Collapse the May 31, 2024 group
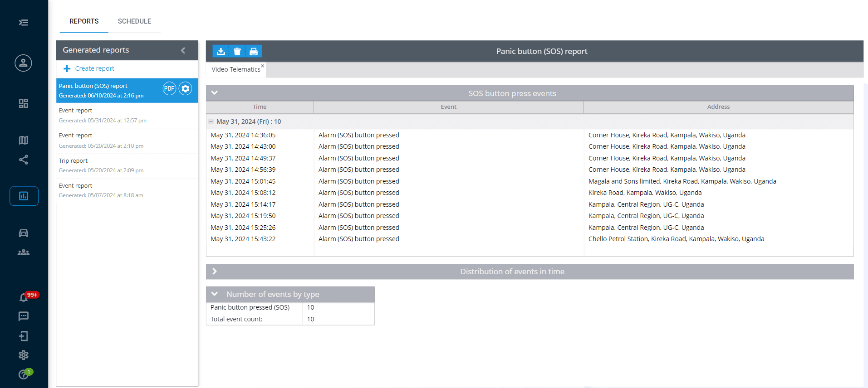The width and height of the screenshot is (868, 388). point(211,121)
